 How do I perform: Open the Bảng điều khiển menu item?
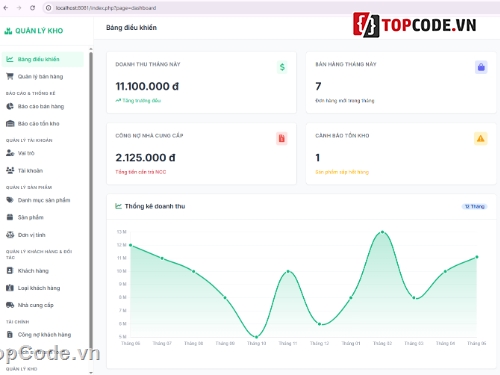click(x=42, y=59)
